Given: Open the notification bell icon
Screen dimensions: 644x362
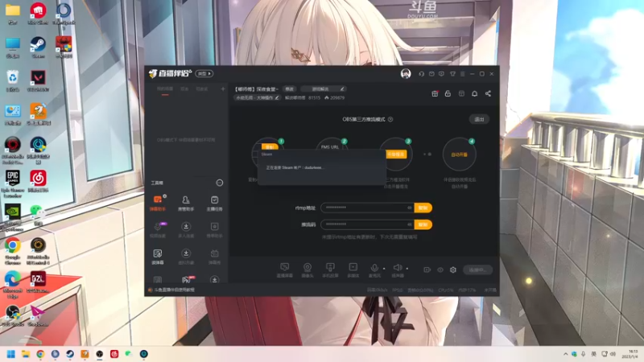Looking at the screenshot, I should [474, 93].
